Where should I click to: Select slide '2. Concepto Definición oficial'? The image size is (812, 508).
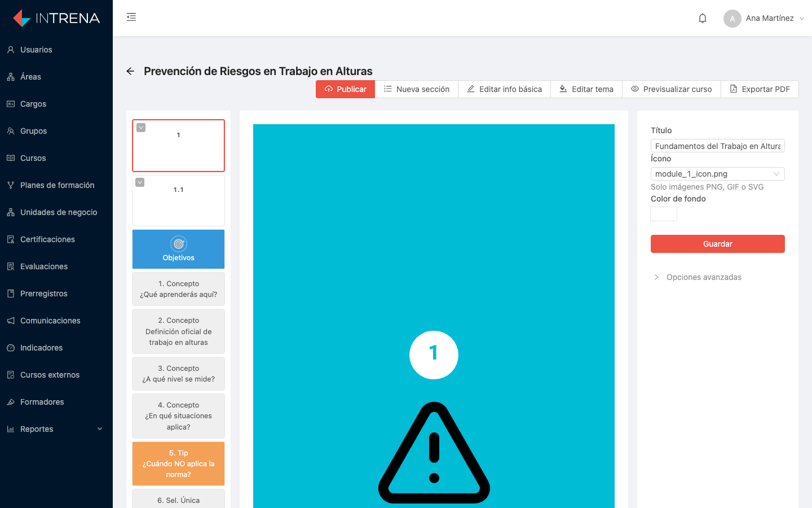[178, 331]
